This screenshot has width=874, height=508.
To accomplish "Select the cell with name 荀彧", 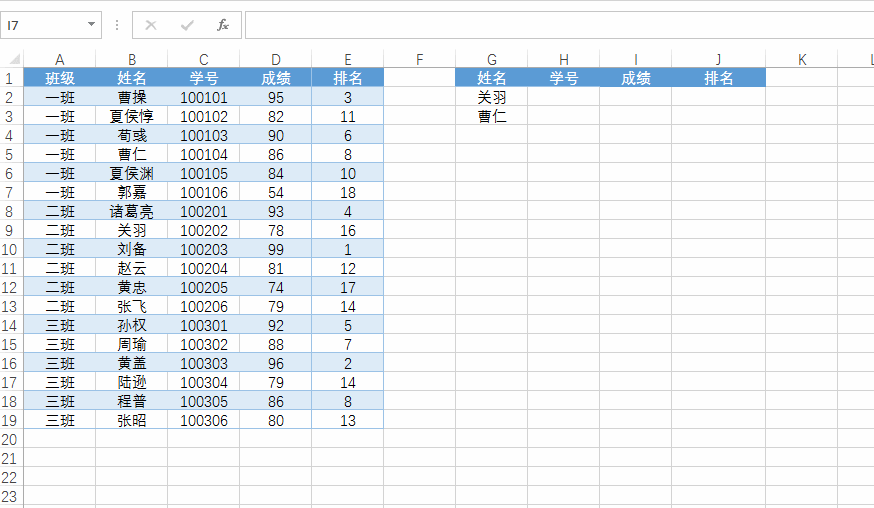I will pyautogui.click(x=132, y=135).
